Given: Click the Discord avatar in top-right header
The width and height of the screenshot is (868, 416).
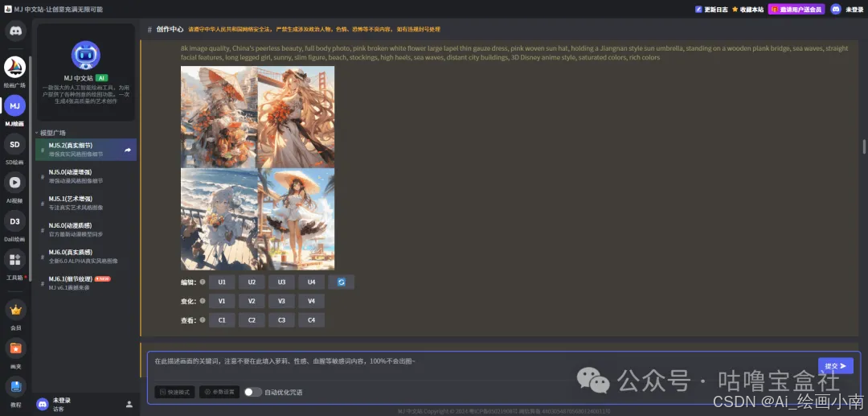Looking at the screenshot, I should [836, 9].
